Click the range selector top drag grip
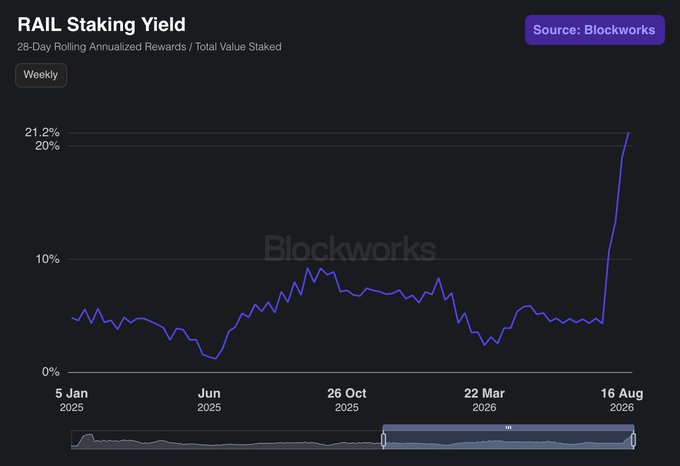680x466 pixels. tap(508, 427)
